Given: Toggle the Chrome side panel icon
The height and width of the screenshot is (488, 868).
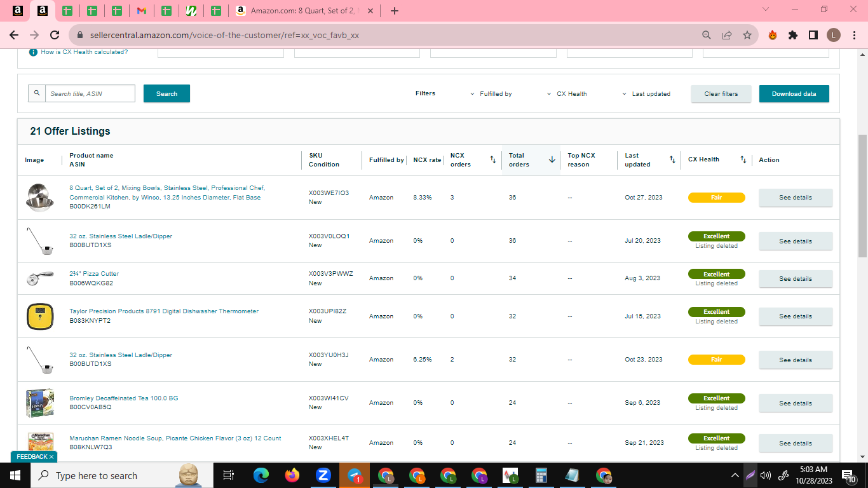Looking at the screenshot, I should (x=813, y=35).
